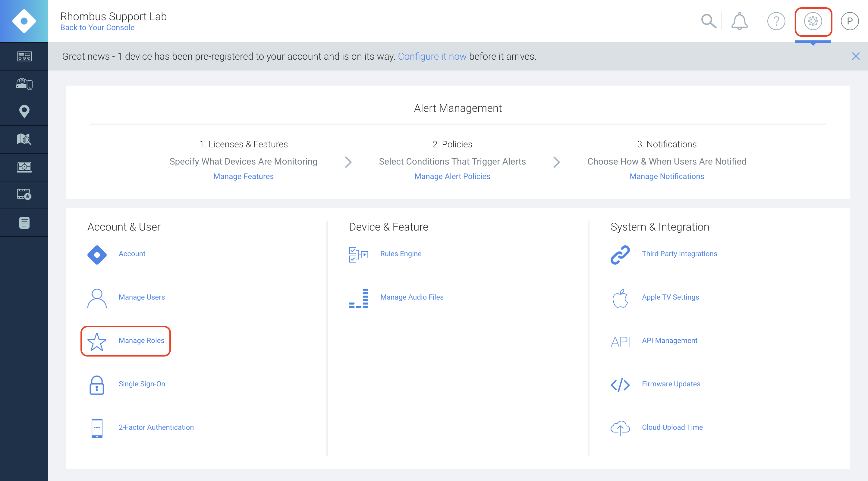Screen dimensions: 868x481
Task: Open the video wall sidebar icon
Action: point(24,167)
